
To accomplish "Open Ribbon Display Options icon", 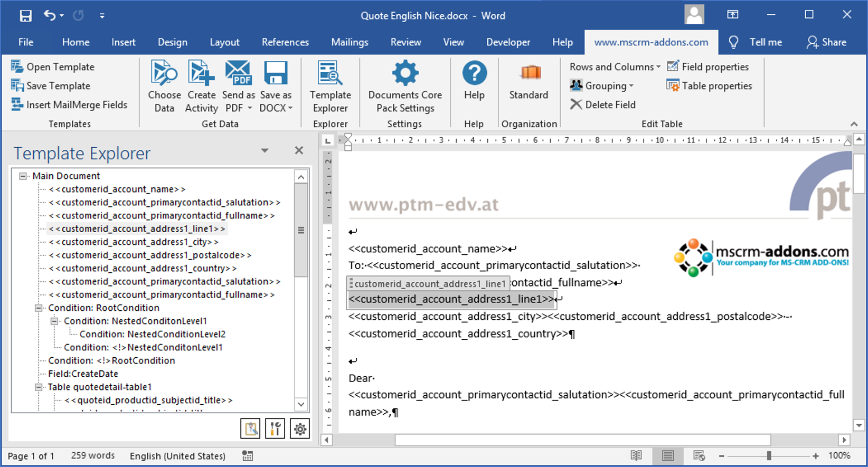I will [733, 15].
